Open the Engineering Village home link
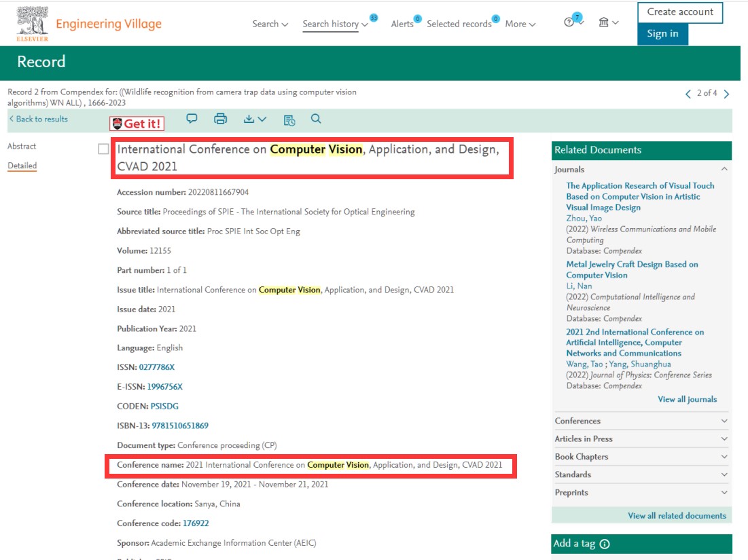The image size is (748, 560). (x=109, y=24)
